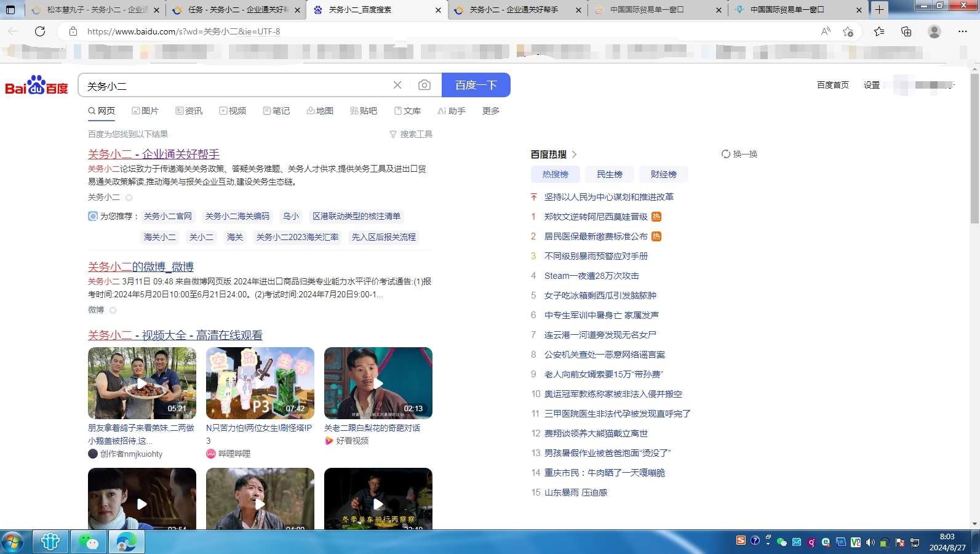Open the favorites list icon

click(x=879, y=31)
